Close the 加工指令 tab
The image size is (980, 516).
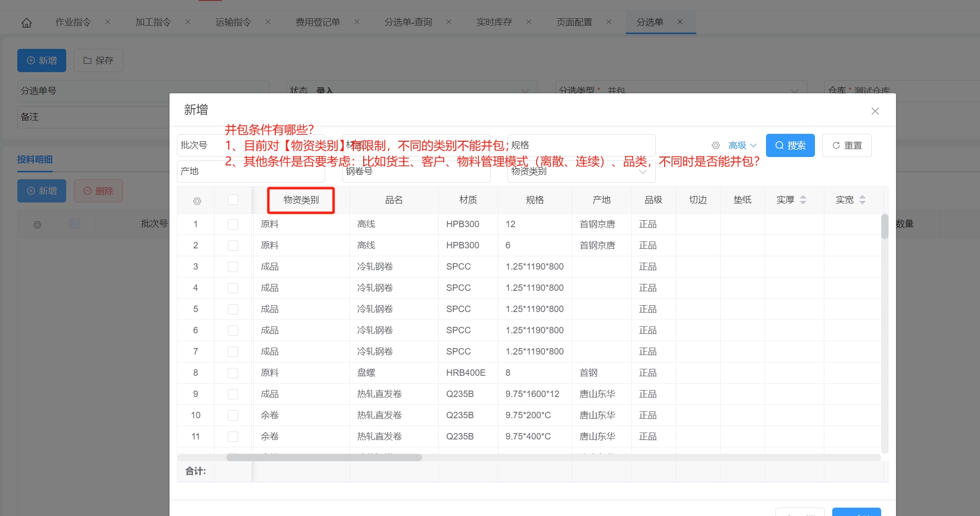click(x=188, y=22)
